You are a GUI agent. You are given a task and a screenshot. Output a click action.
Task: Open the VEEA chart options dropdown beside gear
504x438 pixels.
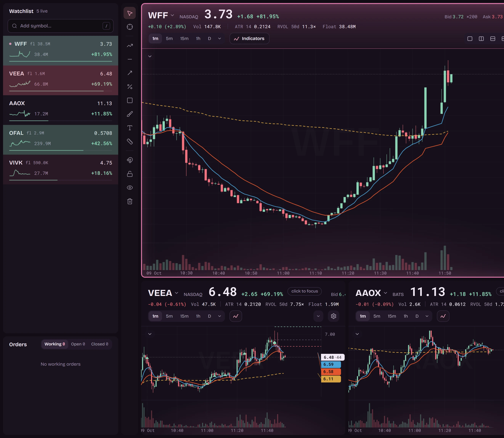[x=318, y=316]
